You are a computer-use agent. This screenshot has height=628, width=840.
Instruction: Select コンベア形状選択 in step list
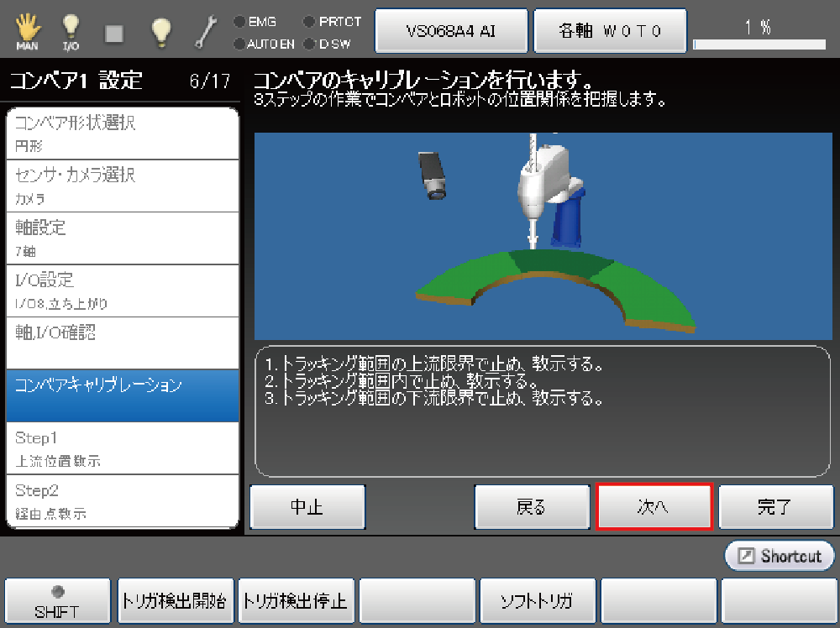click(x=123, y=133)
